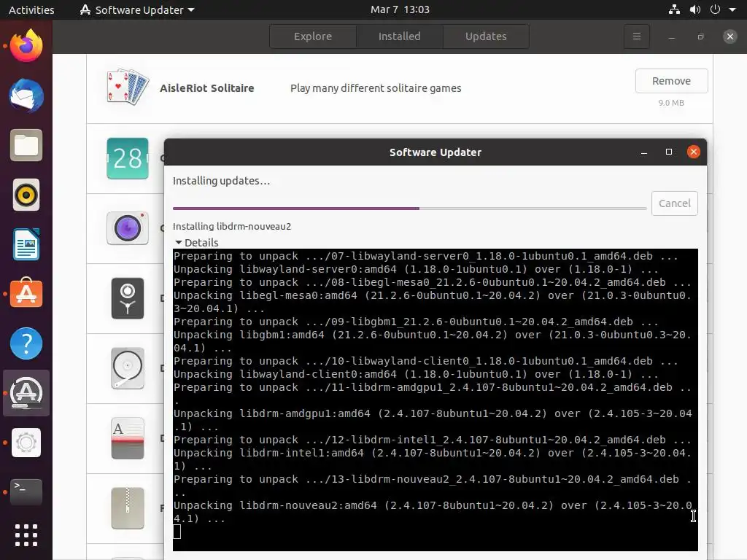Screen dimensions: 747x560
Task: Open Rhythmbox music player in the dock
Action: tap(26, 195)
